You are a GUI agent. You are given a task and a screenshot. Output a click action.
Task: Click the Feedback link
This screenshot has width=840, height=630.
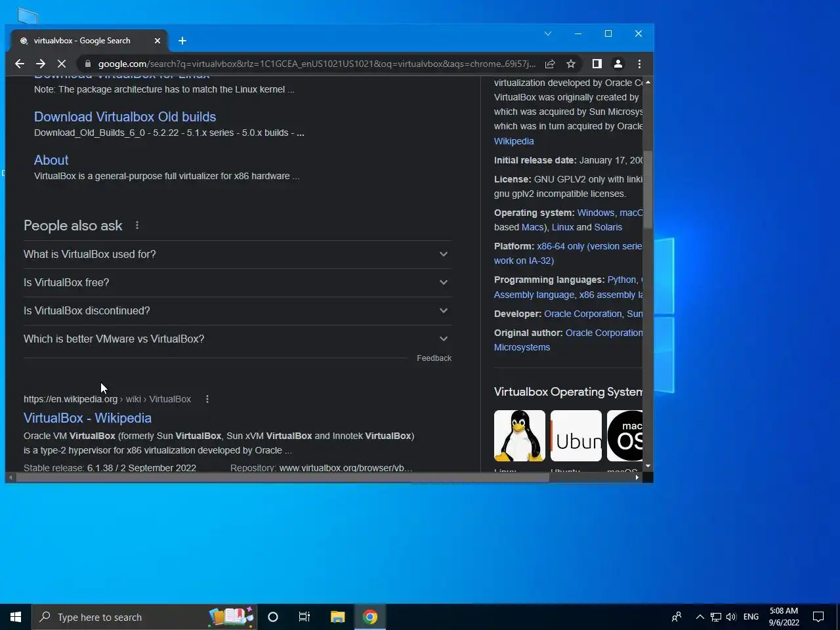[434, 358]
